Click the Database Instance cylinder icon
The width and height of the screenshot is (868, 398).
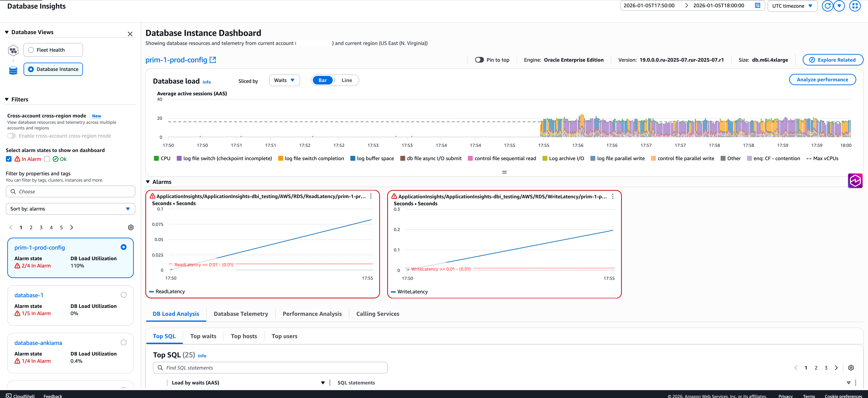click(13, 70)
